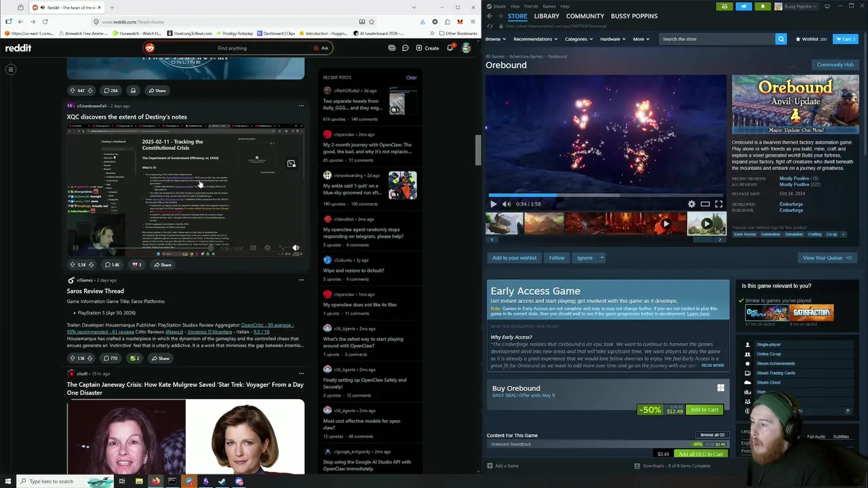Click Steam green notification bell
The height and width of the screenshot is (488, 868).
click(762, 6)
